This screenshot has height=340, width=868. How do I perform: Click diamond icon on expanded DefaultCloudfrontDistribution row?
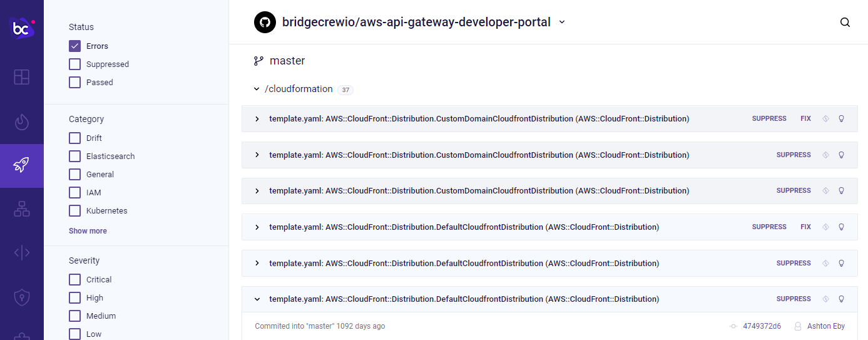coord(825,299)
